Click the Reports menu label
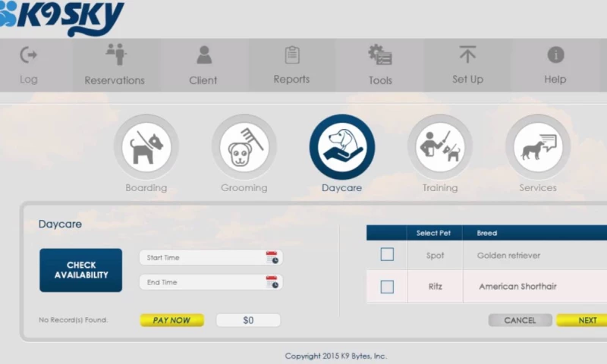607x364 pixels. pyautogui.click(x=291, y=80)
